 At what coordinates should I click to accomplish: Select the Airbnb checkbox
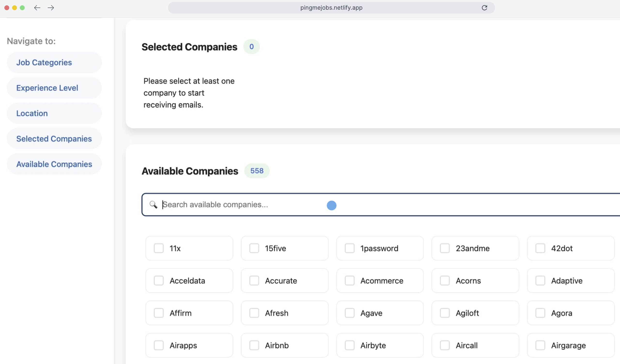(x=254, y=345)
